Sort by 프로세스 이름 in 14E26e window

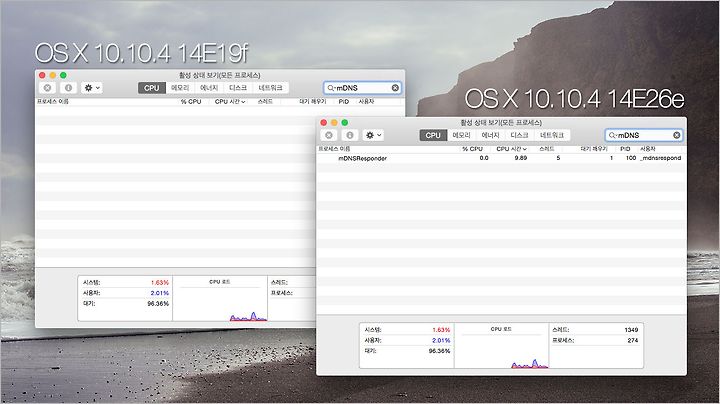334,149
